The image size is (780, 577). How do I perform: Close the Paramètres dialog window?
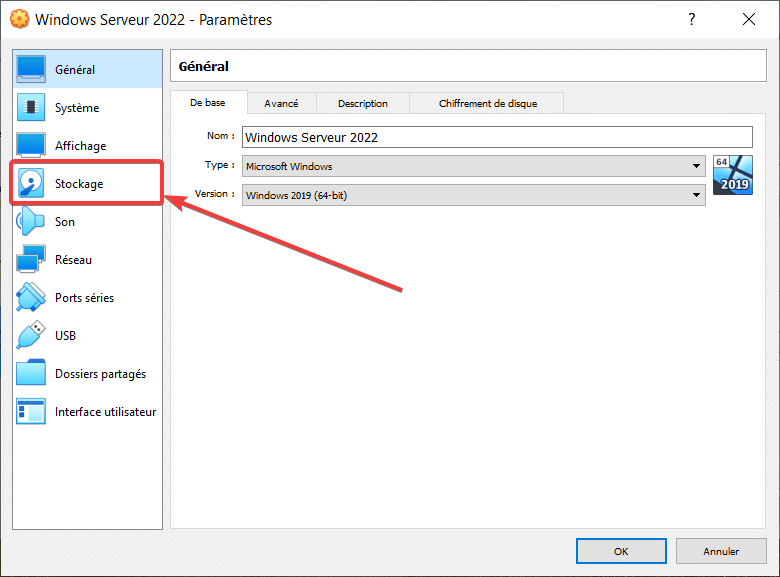749,19
